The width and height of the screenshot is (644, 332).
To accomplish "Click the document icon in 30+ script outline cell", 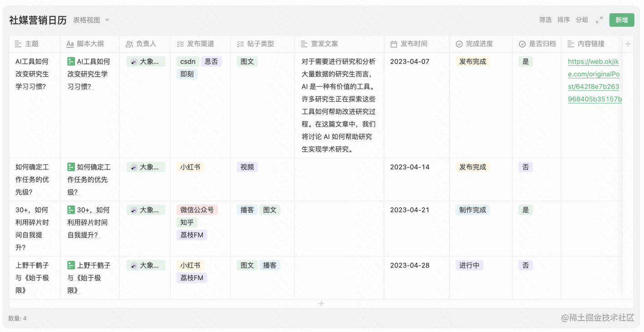I will [x=71, y=209].
